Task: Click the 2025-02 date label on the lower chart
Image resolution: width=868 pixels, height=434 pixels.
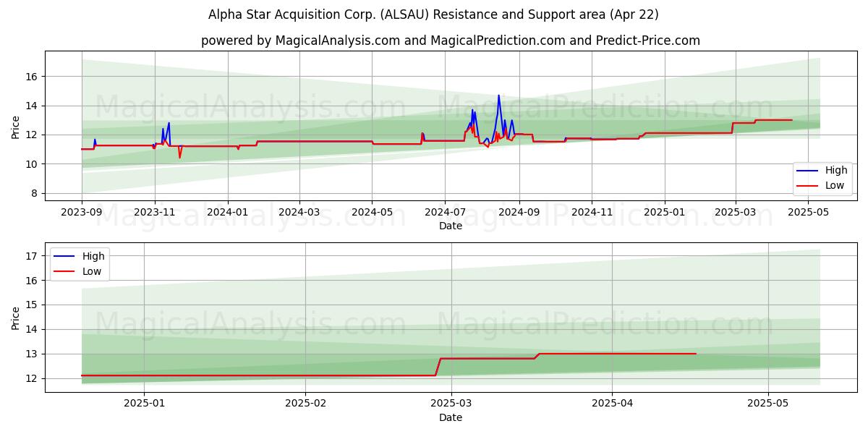Action: coord(305,404)
